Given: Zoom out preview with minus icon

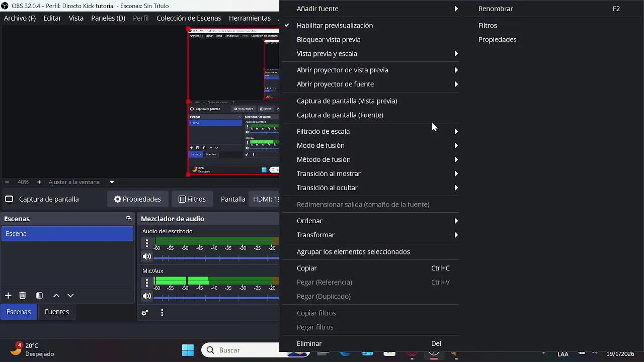Looking at the screenshot, I should pyautogui.click(x=7, y=182).
